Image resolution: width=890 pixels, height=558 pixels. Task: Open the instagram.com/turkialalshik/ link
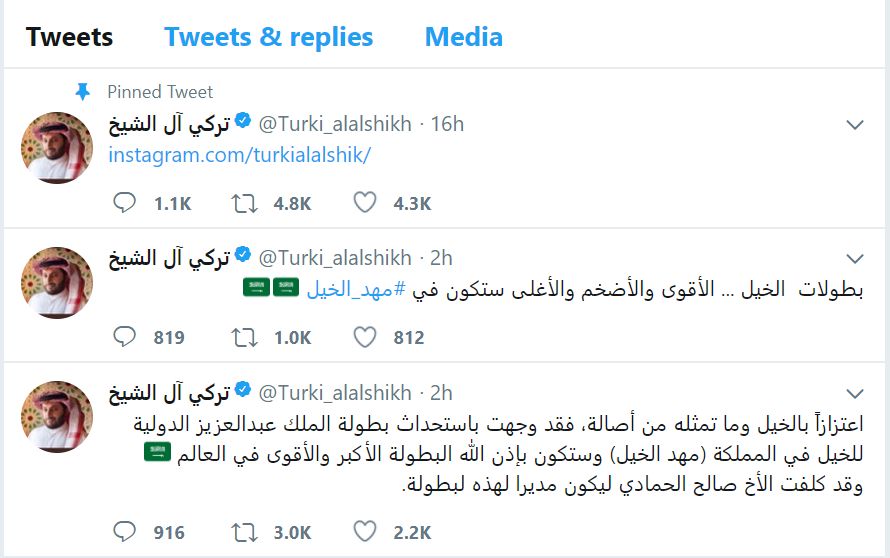coord(239,156)
